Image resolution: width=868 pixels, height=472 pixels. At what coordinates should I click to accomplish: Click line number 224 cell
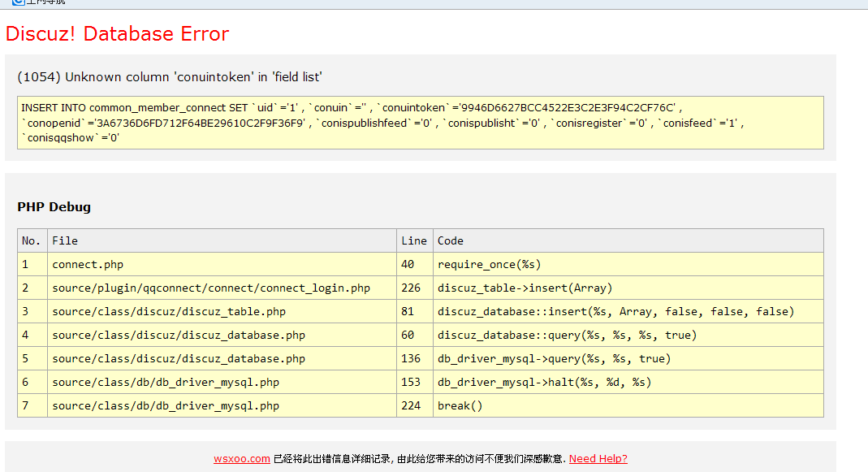coord(415,405)
